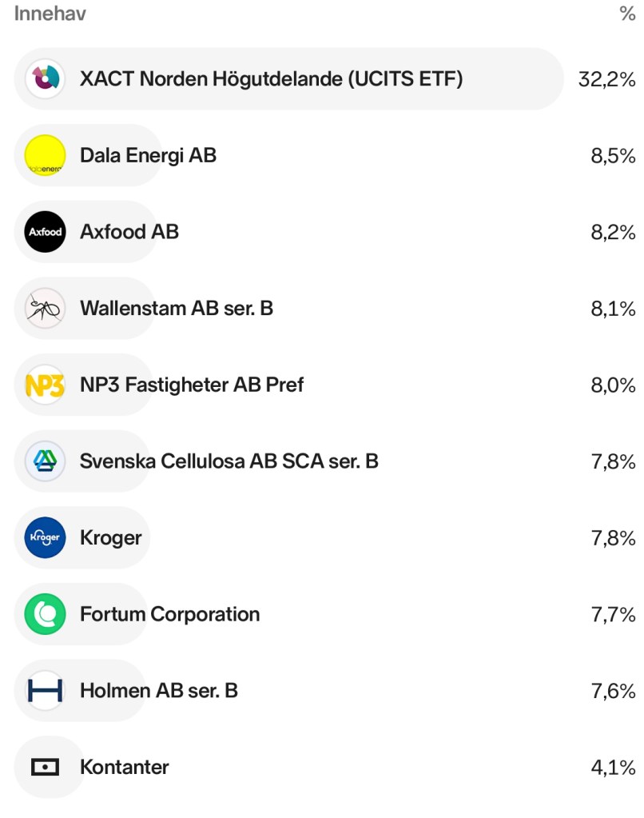Image resolution: width=644 pixels, height=818 pixels.
Task: Select Wallenstam AB ser. B name
Action: [176, 308]
